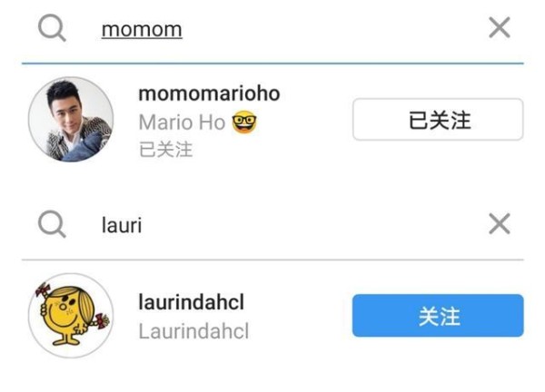Image resolution: width=545 pixels, height=392 pixels.
Task: Click the search magnifier icon beside lauri
Action: coord(52,224)
